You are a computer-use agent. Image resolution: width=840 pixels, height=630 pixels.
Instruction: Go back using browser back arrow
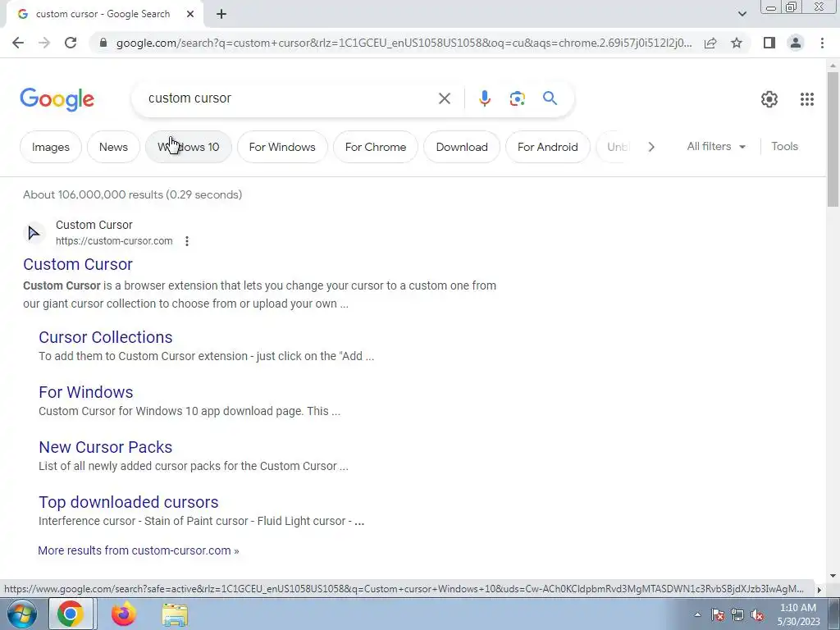pos(18,43)
